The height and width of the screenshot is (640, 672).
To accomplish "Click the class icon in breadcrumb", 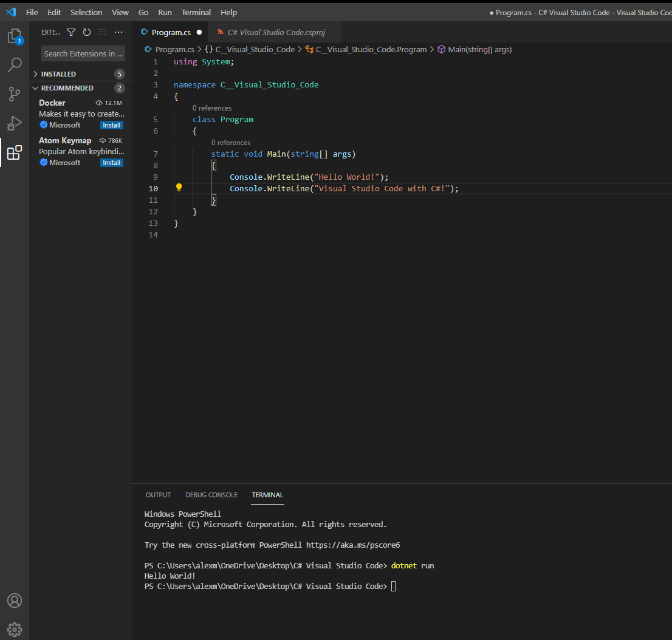I will [309, 49].
